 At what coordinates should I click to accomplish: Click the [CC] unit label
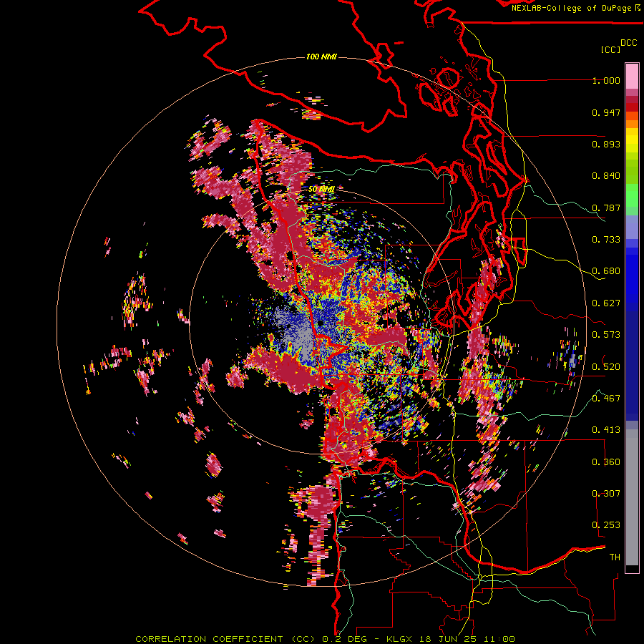(610, 49)
